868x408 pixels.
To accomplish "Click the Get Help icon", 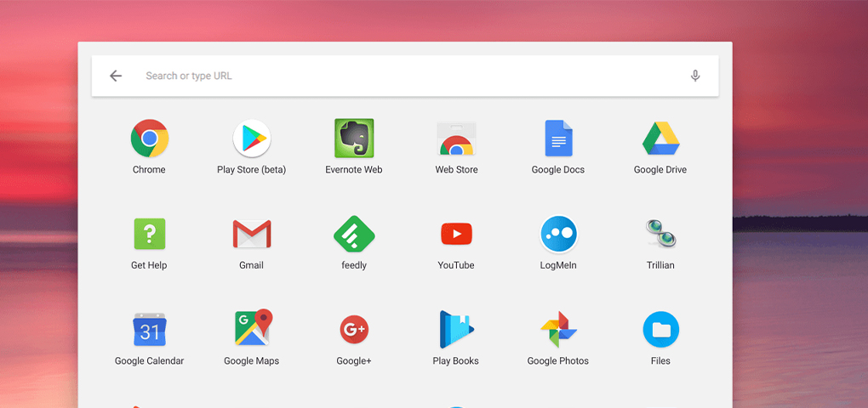I will (149, 234).
